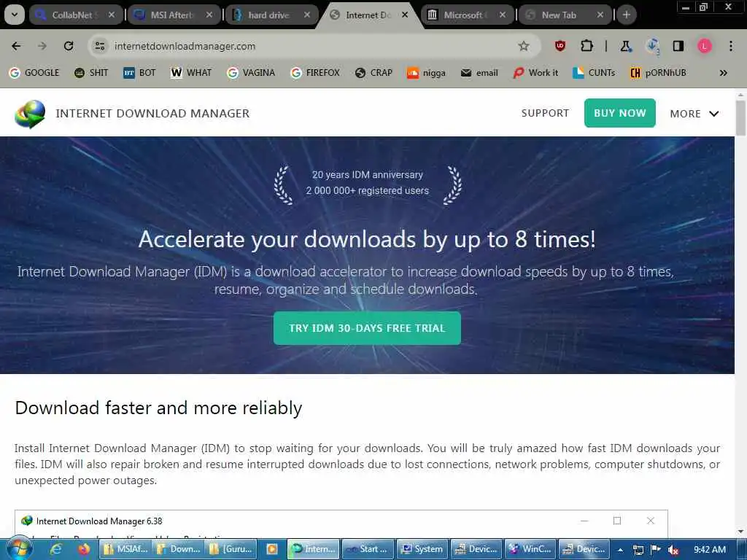
Task: Click scrollbar down arrow
Action: point(741,532)
